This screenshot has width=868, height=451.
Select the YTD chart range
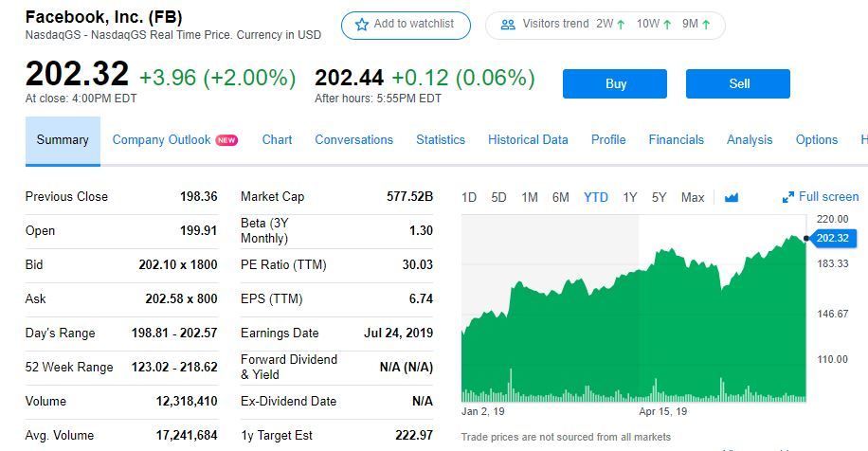click(596, 198)
